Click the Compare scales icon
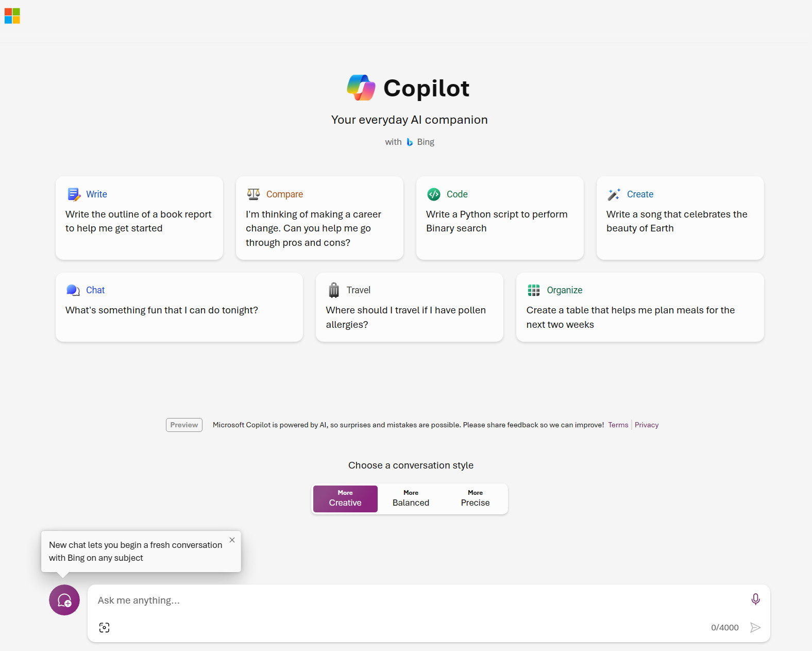This screenshot has width=812, height=651. click(x=253, y=194)
